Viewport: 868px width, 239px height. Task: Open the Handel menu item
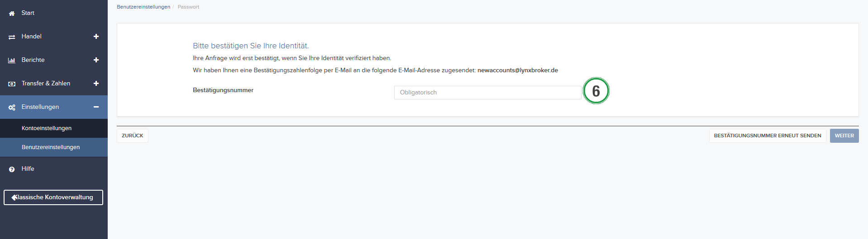pyautogui.click(x=54, y=37)
